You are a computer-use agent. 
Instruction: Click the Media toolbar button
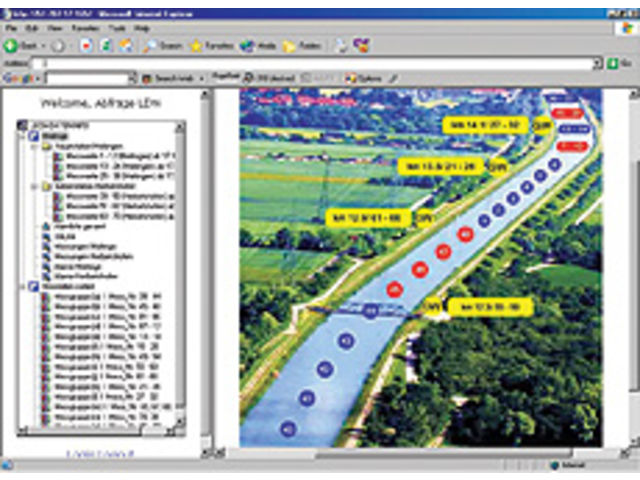258,46
